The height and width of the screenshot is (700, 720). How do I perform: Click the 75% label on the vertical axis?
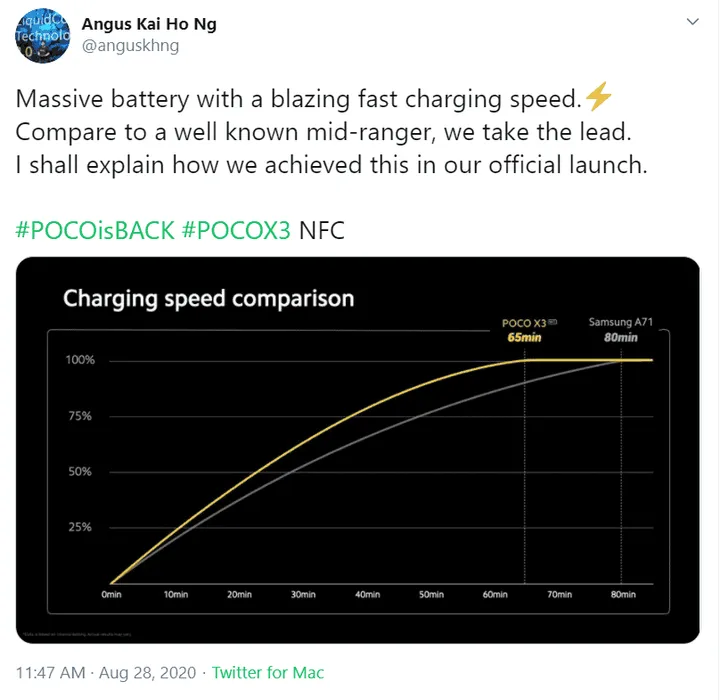coord(80,416)
